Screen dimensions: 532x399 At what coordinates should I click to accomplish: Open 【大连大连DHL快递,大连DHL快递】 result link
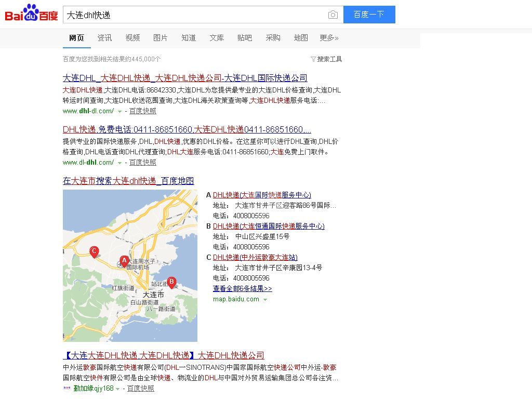164,355
